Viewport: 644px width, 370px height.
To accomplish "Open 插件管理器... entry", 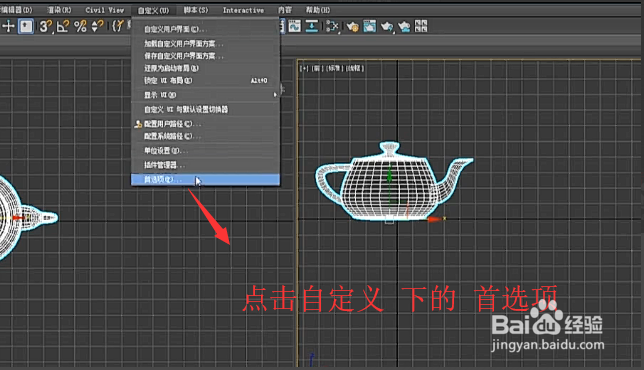I will [205, 165].
